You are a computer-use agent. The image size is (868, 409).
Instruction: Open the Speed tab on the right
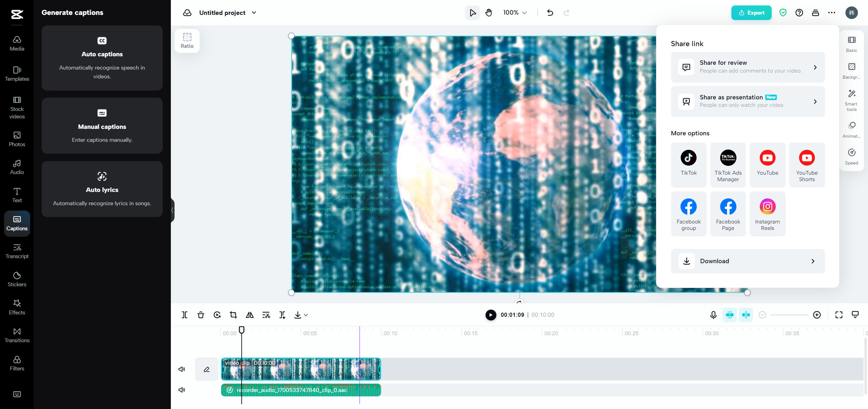tap(851, 156)
